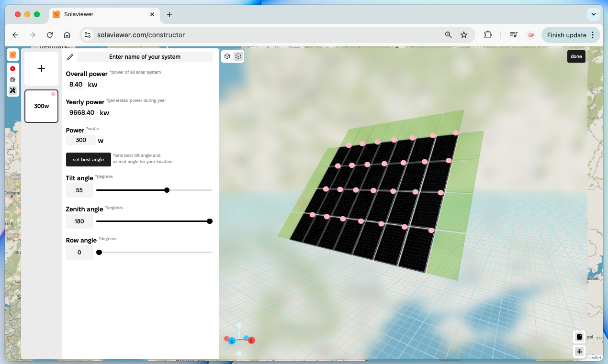Click the Tilt angle label
Image resolution: width=608 pixels, height=364 pixels.
[79, 178]
